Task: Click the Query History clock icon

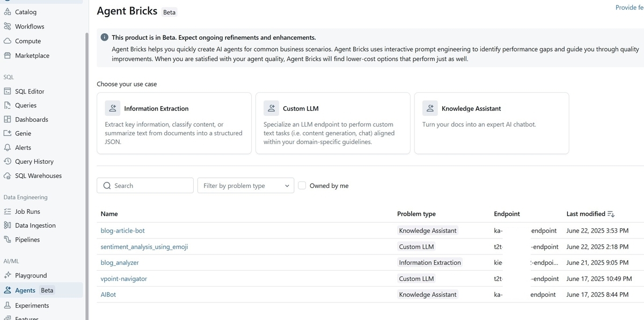Action: (8, 161)
